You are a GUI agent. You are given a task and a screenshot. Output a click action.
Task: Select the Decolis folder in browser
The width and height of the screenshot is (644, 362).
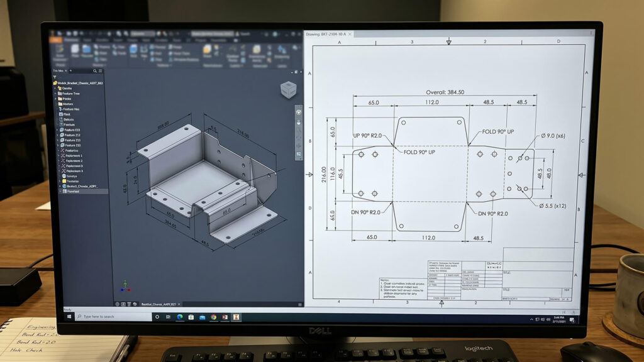65,88
